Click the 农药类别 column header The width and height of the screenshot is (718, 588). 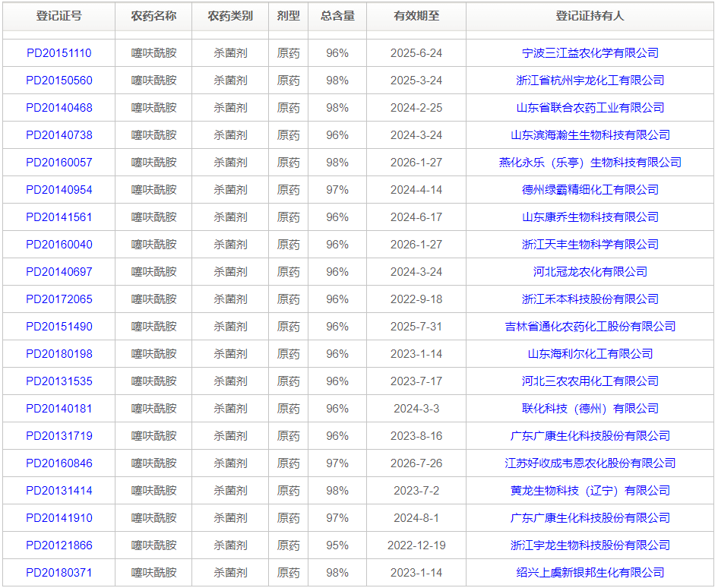[x=232, y=15]
